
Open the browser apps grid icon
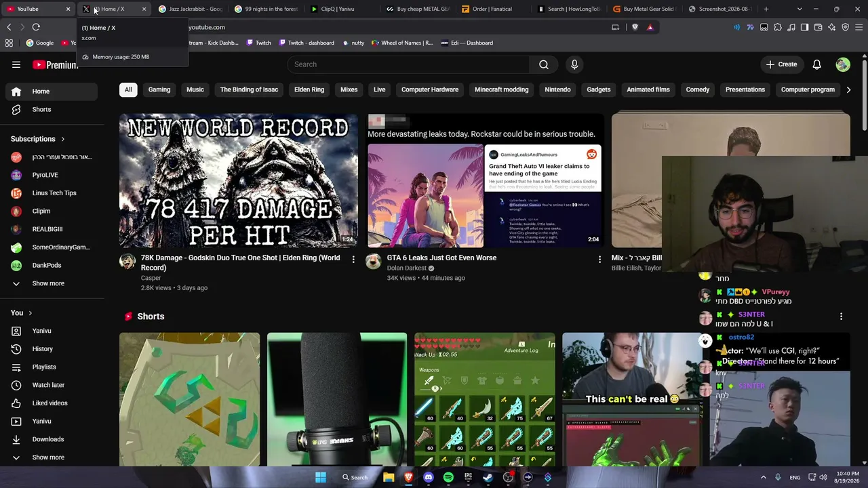click(9, 43)
